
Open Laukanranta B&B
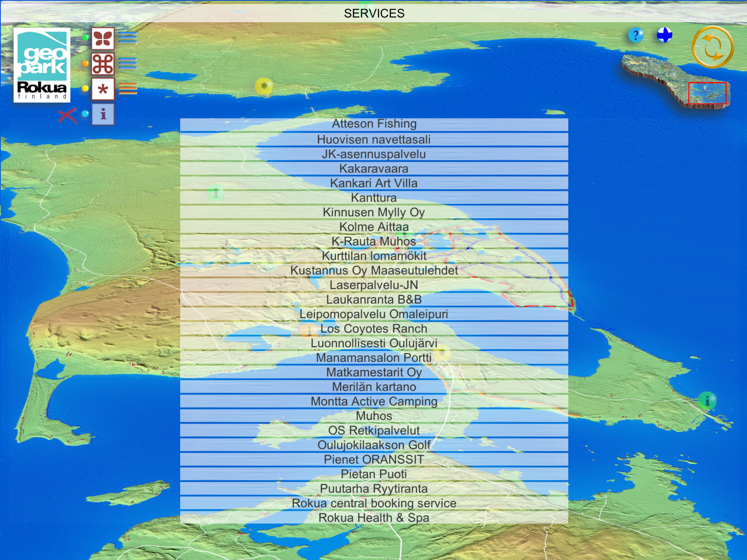374,299
